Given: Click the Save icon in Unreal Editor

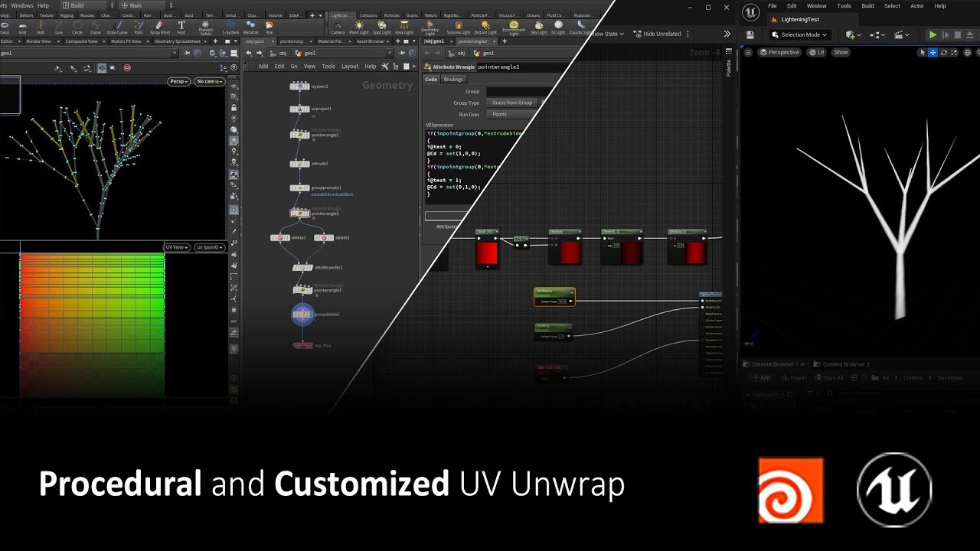Looking at the screenshot, I should point(750,34).
